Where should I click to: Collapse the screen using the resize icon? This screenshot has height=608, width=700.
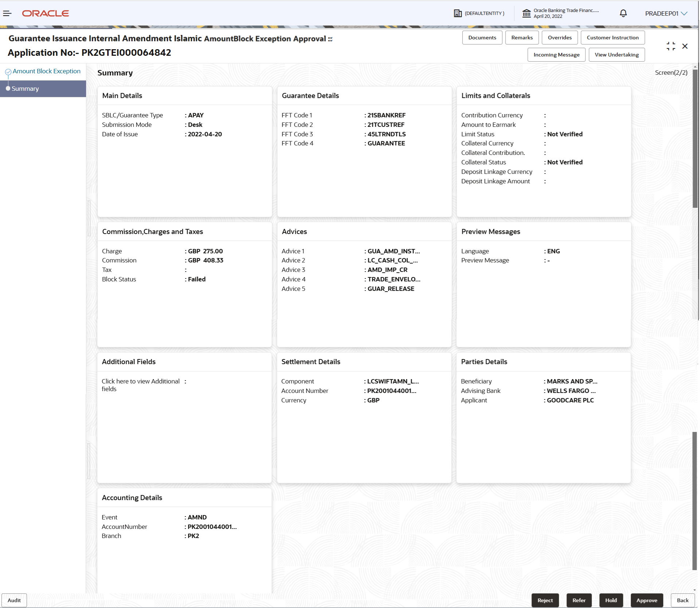tap(670, 46)
